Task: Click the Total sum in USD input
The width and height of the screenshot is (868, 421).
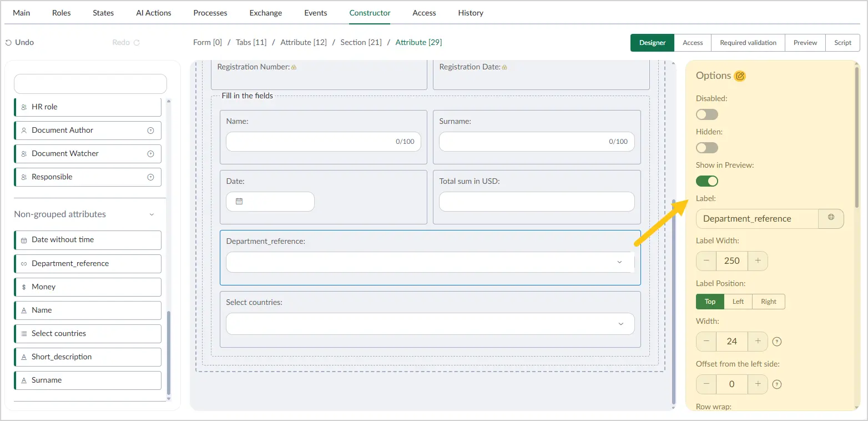Action: click(537, 202)
